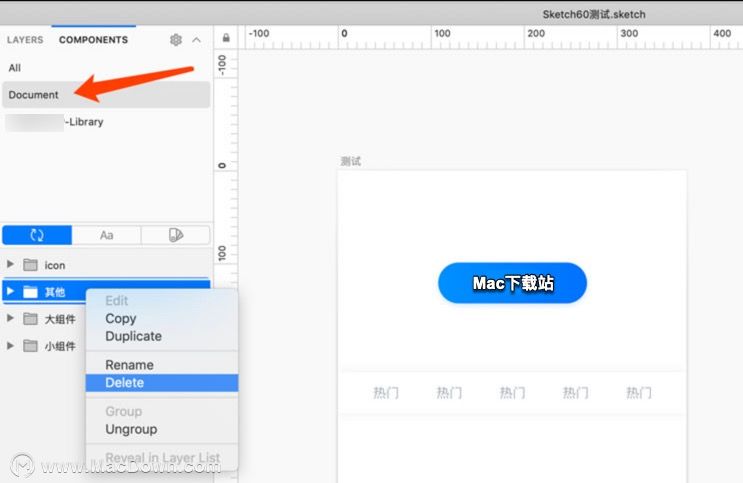
Task: Click the icon group folder icon
Action: click(30, 265)
